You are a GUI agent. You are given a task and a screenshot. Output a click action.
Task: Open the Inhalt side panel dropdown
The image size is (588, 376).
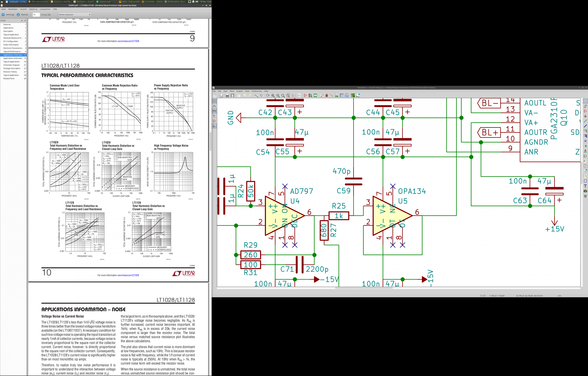pyautogui.click(x=22, y=20)
